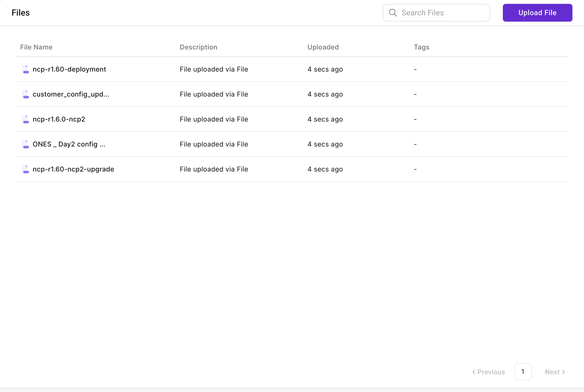584x392 pixels.
Task: Click the Description column header
Action: 198,47
